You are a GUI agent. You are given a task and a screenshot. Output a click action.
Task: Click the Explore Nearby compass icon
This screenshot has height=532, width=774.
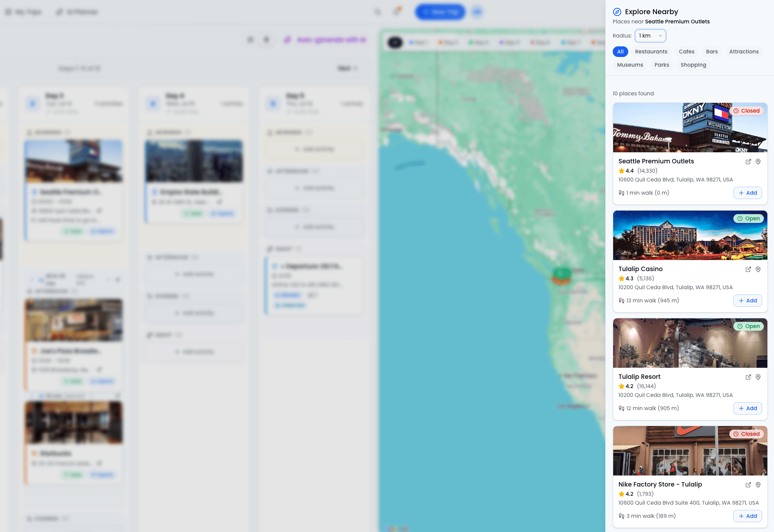pos(617,12)
